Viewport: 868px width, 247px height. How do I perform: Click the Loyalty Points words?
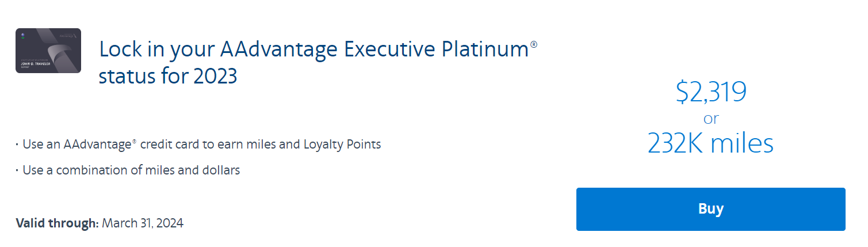click(342, 145)
